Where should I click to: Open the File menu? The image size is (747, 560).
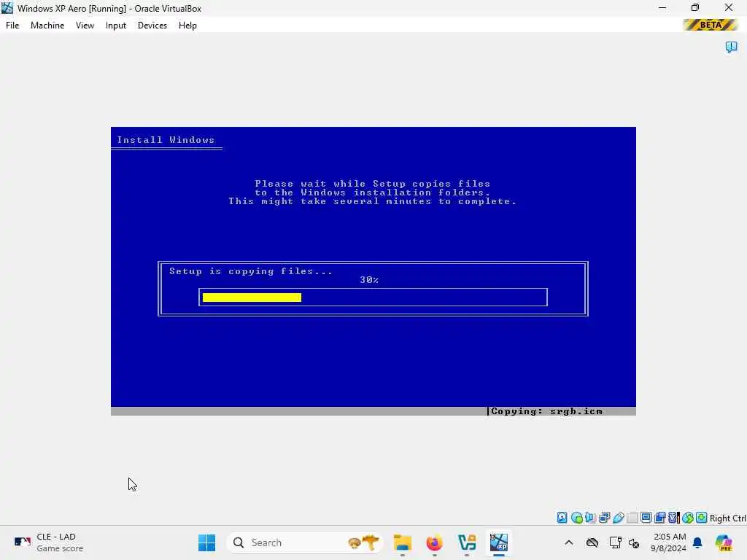(12, 26)
